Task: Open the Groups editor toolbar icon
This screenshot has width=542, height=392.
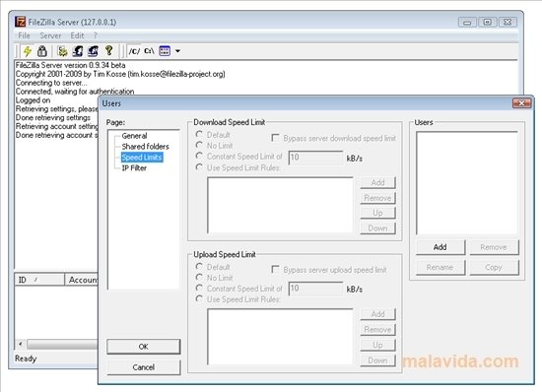Action: 93,51
